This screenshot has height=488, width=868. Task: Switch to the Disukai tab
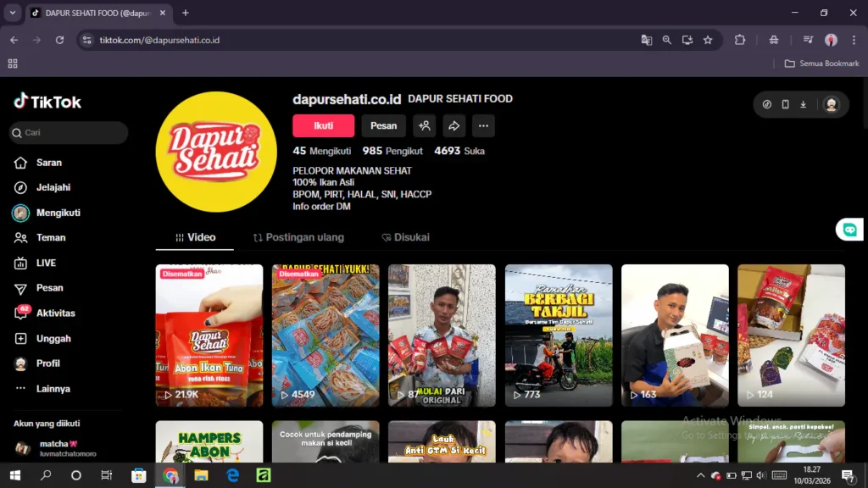click(x=405, y=237)
